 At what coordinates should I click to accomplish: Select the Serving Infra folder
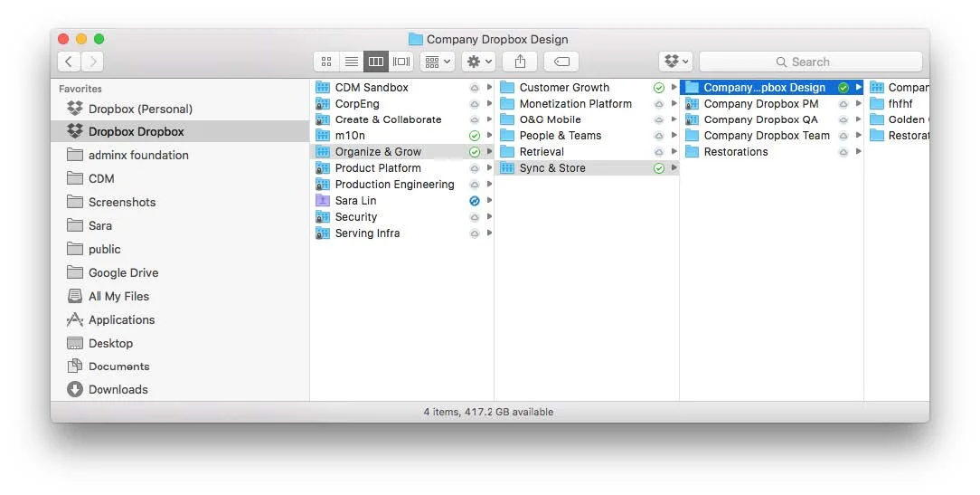[x=402, y=233]
